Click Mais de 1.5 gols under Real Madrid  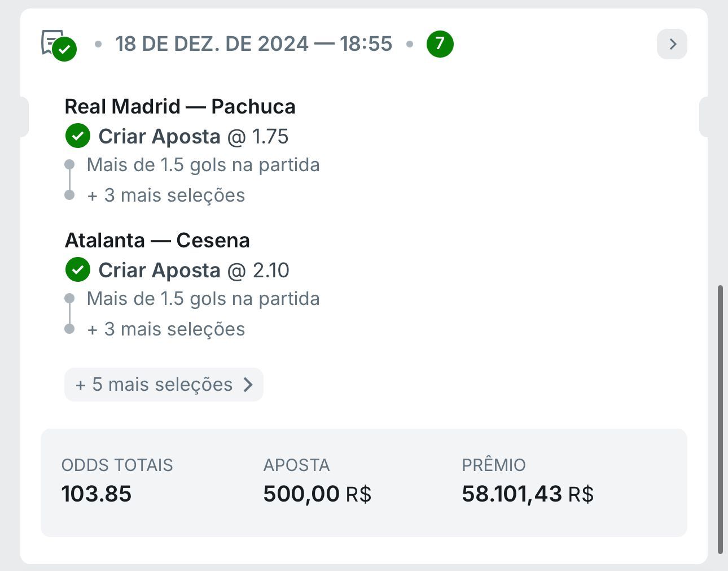[x=203, y=165]
